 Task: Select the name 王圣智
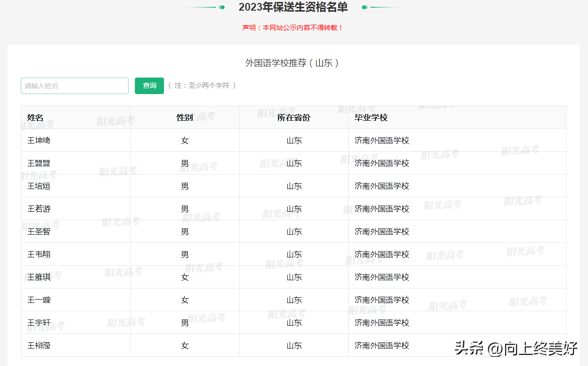point(39,232)
